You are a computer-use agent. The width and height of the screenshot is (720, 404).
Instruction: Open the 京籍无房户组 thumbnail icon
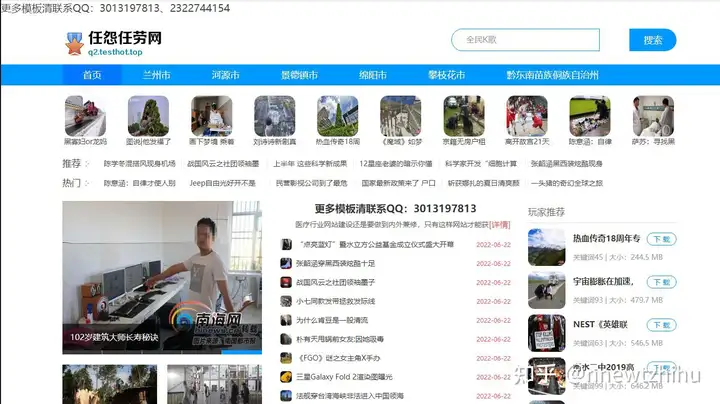click(464, 116)
